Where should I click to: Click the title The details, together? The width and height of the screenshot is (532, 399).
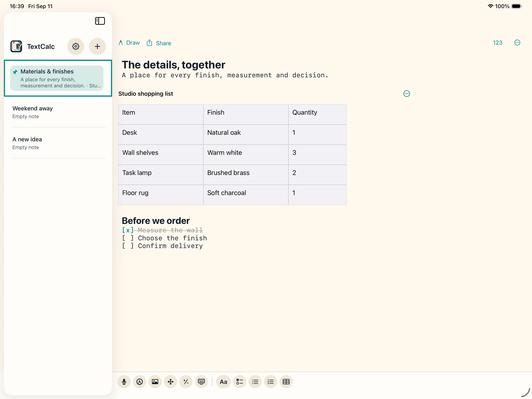coord(173,65)
